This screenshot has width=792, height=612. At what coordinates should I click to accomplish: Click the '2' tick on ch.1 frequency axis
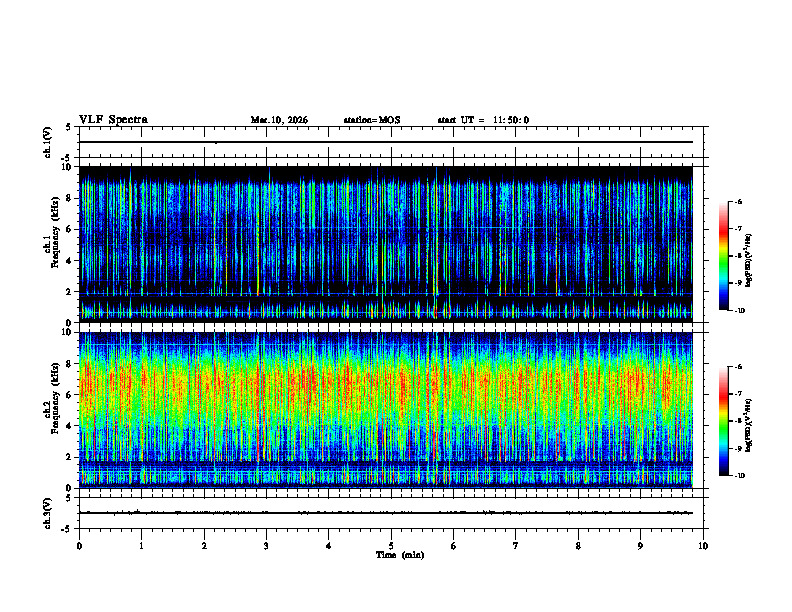[x=69, y=292]
